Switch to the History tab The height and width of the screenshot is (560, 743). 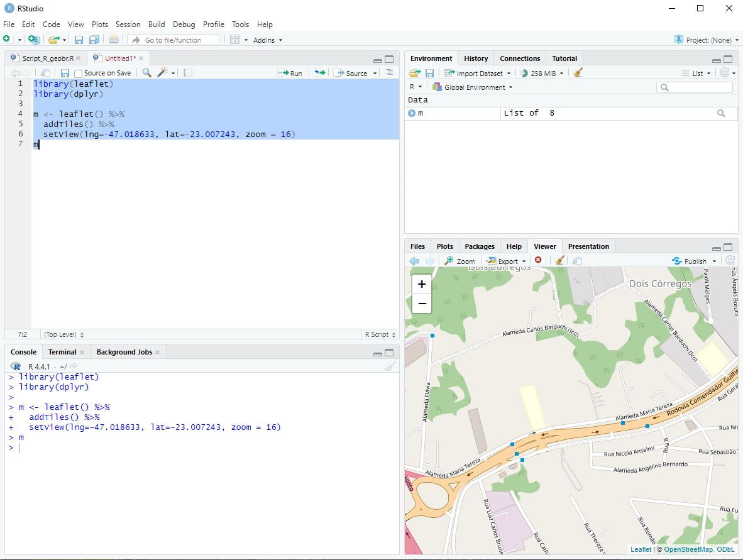click(476, 58)
